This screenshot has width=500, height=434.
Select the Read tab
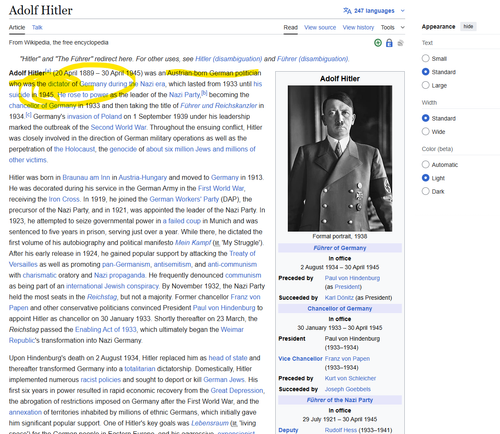click(291, 27)
